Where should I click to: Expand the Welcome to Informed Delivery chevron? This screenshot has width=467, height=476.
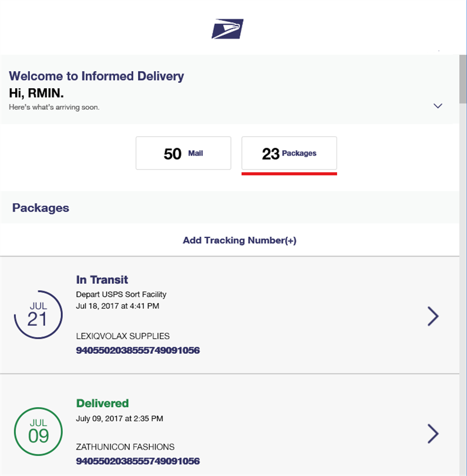[x=438, y=106]
